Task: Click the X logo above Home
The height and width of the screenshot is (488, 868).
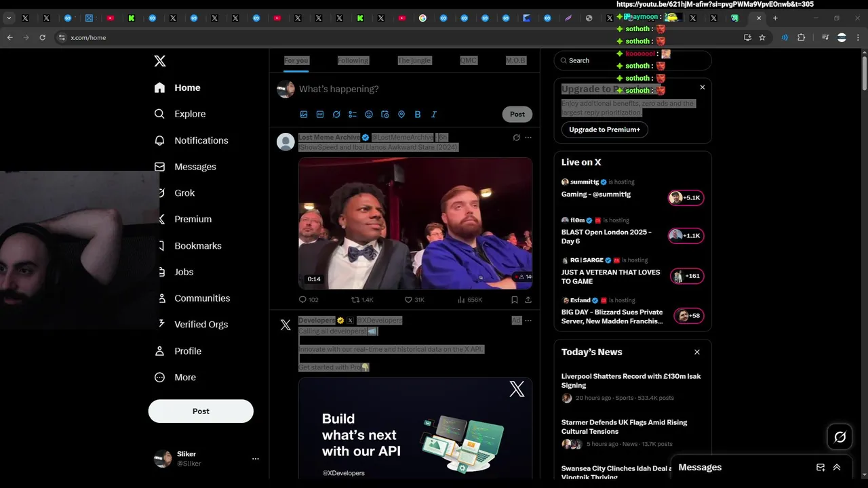Action: pyautogui.click(x=160, y=61)
